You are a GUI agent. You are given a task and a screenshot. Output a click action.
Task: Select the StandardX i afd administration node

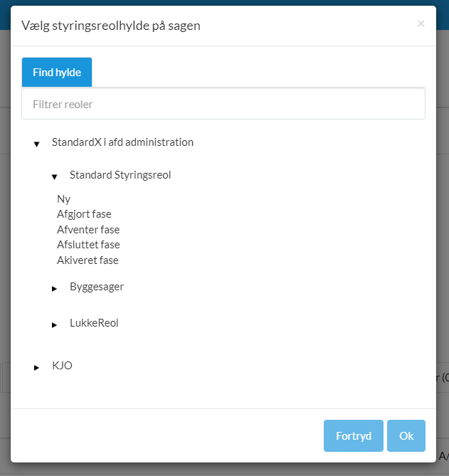122,142
